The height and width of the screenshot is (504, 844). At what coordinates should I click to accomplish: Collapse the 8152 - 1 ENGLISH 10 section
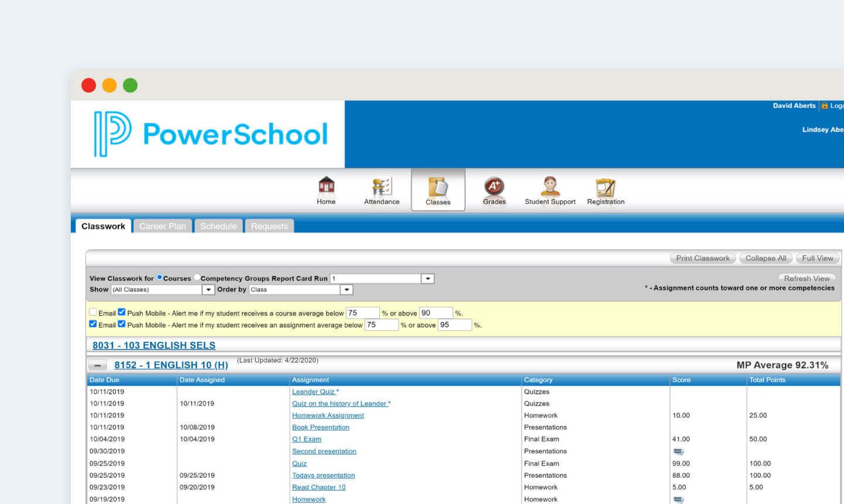point(97,365)
